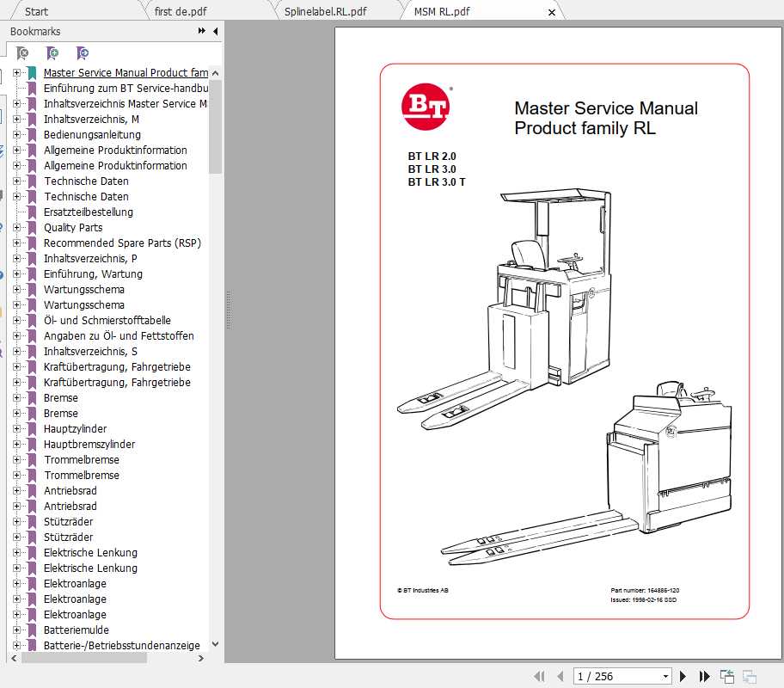The height and width of the screenshot is (688, 784).
Task: Click the next view icon
Action: (750, 677)
